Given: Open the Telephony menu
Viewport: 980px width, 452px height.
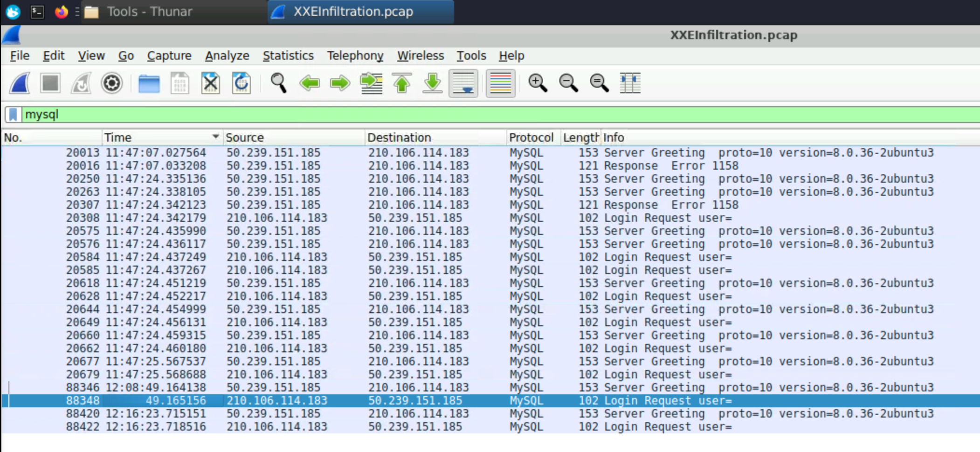Looking at the screenshot, I should click(x=355, y=56).
